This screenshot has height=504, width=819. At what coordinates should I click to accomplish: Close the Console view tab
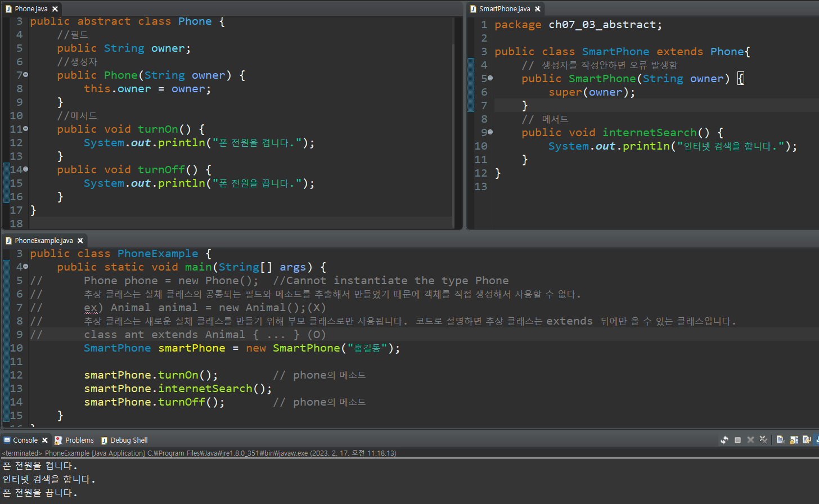pyautogui.click(x=44, y=440)
